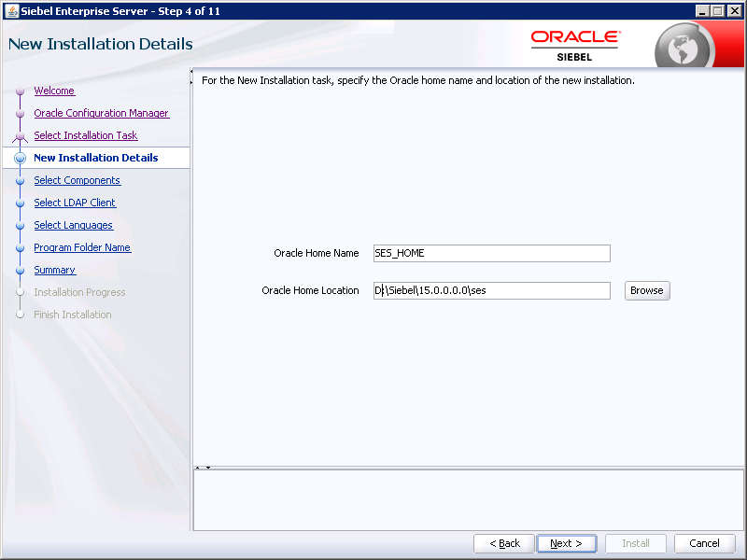This screenshot has width=747, height=560.
Task: Maximize the Siebel installer window
Action: pos(717,11)
